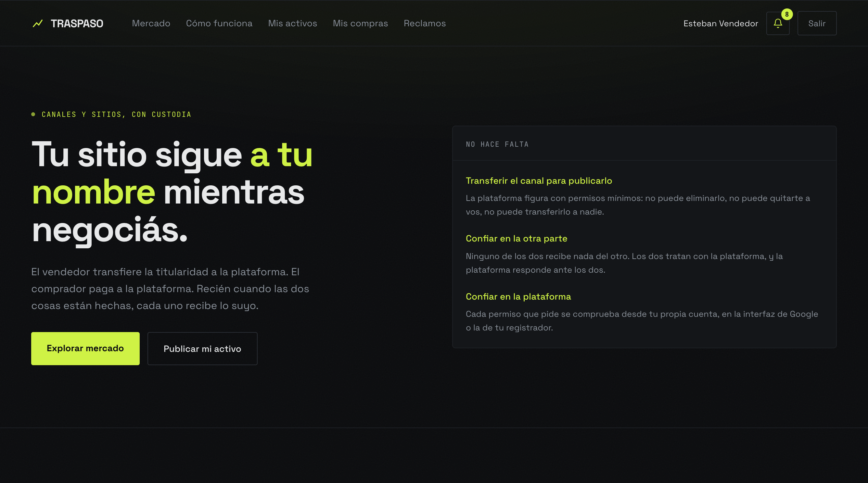Click the paragraph starting 'El vendedor transfiere'
Image resolution: width=868 pixels, height=483 pixels.
(170, 289)
